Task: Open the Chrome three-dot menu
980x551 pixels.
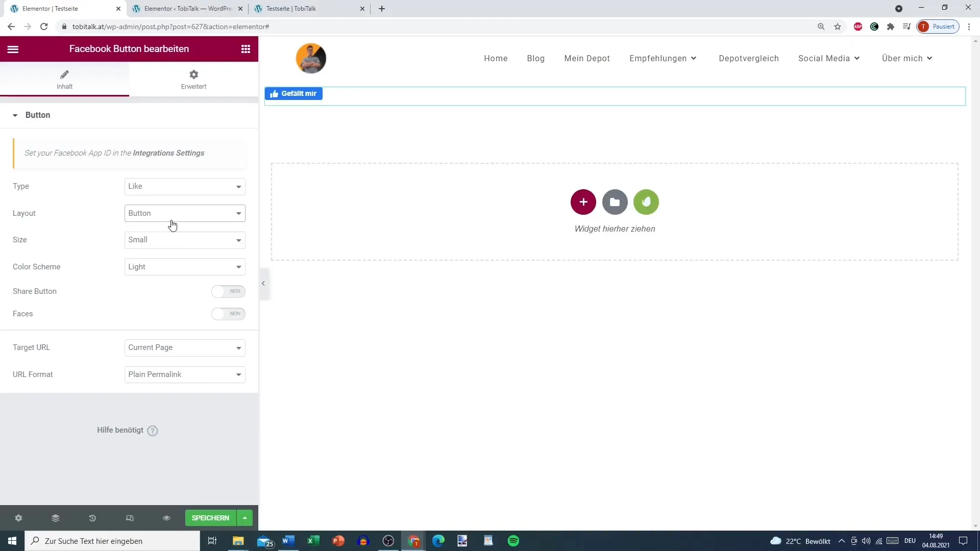Action: [x=969, y=27]
